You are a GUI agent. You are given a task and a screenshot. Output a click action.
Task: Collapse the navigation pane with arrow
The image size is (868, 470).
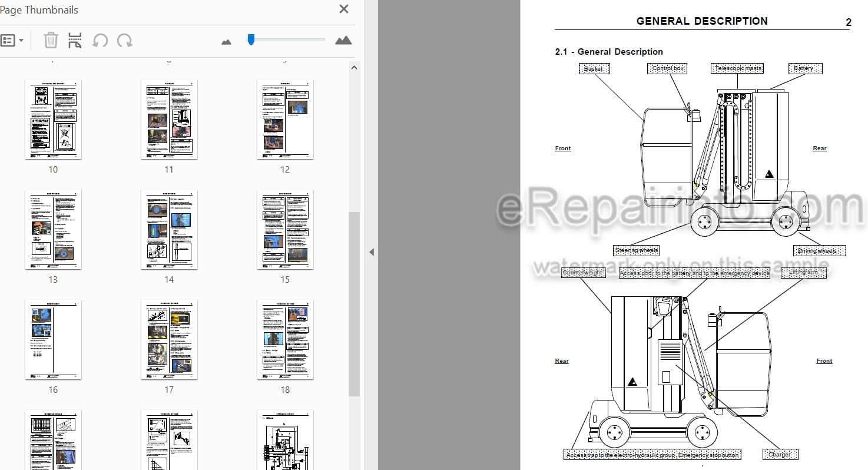click(x=372, y=252)
